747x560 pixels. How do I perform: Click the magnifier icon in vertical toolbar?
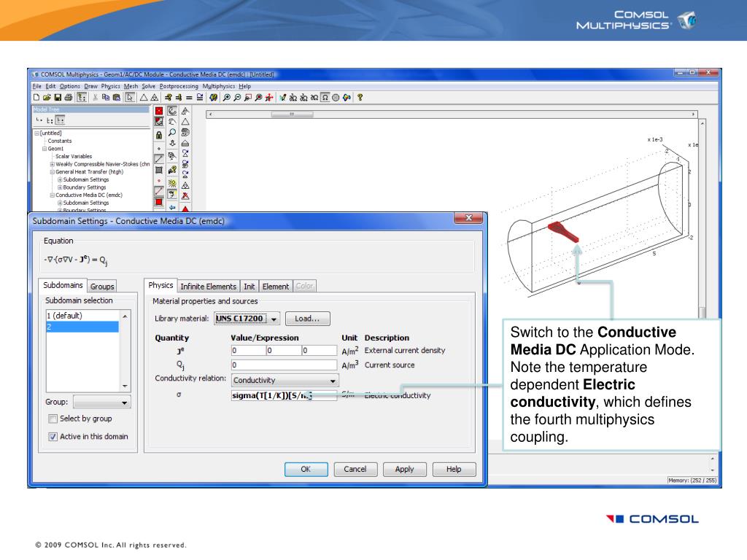tap(172, 133)
